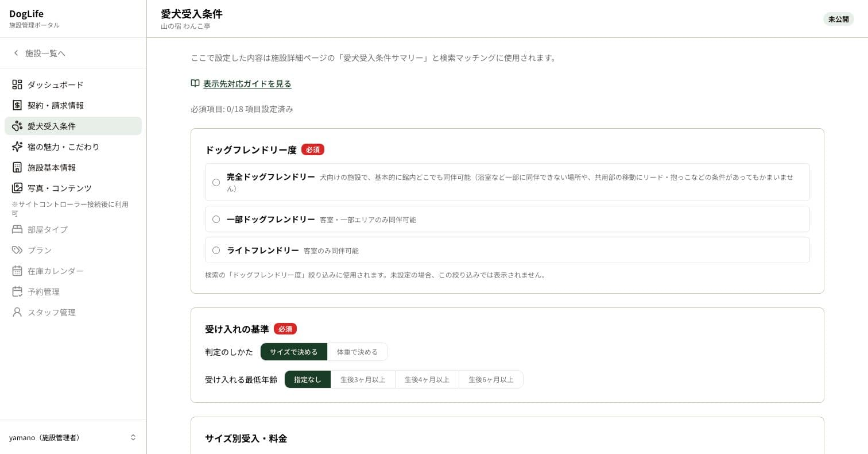Click the 未公開 status badge

839,19
